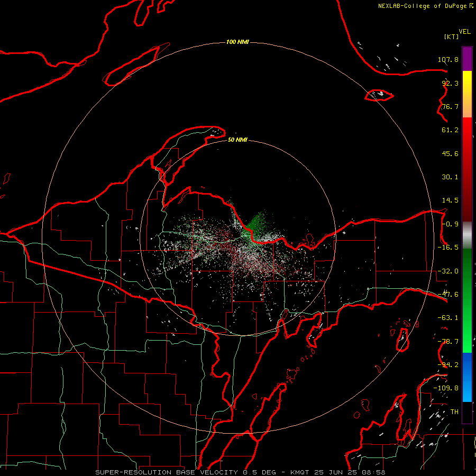Select the 61.2 legend value
This screenshot has height=476, width=476.
[450, 130]
